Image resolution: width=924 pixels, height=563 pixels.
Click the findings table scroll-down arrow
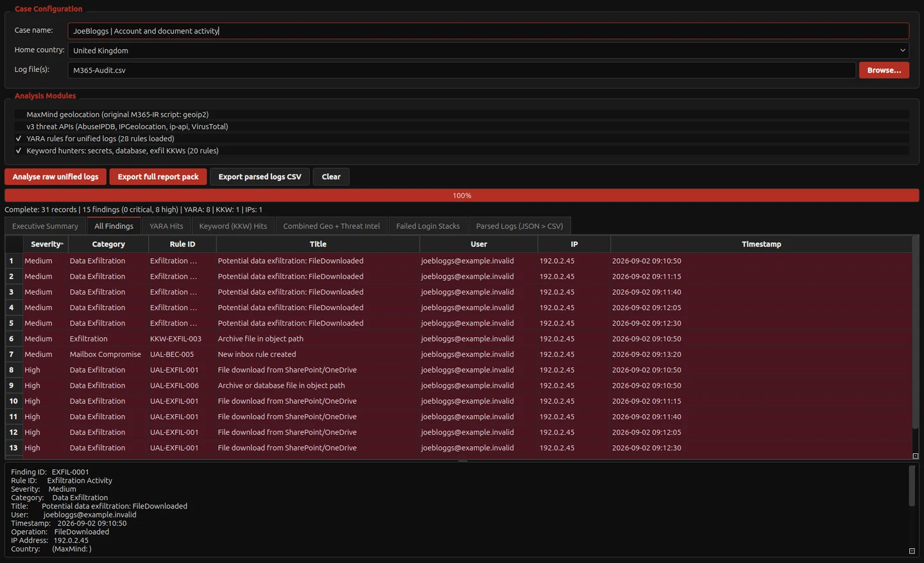click(916, 456)
